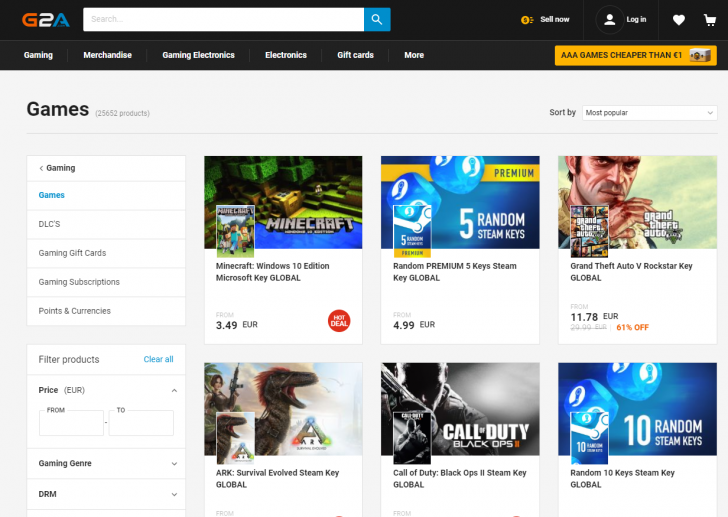
Task: Click ARK: Survival Evolved Steam Key title
Action: point(277,478)
